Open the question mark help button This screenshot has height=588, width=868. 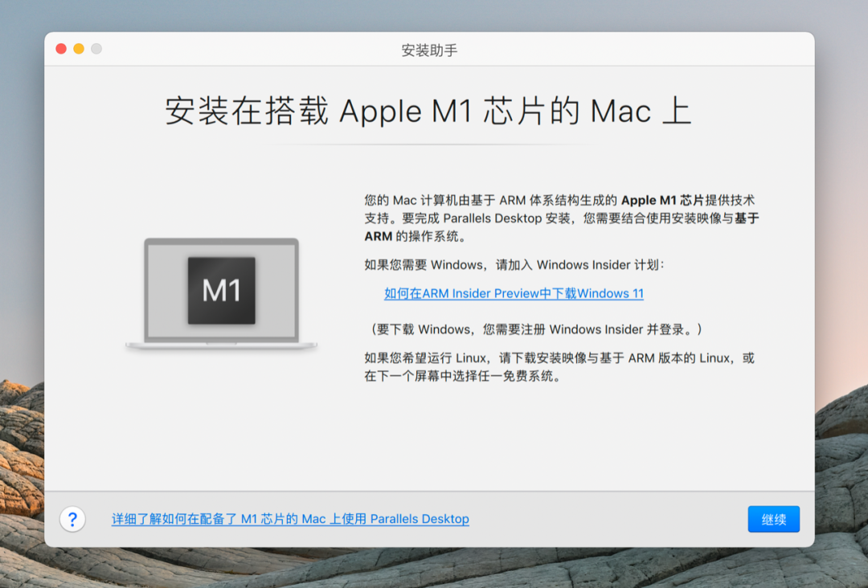pos(72,519)
